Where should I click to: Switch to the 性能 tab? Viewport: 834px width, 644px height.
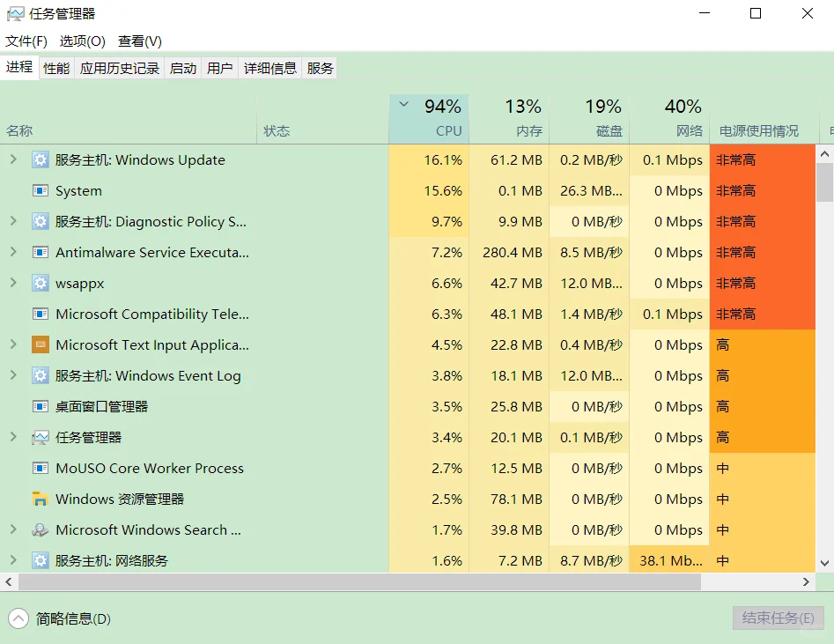click(56, 67)
